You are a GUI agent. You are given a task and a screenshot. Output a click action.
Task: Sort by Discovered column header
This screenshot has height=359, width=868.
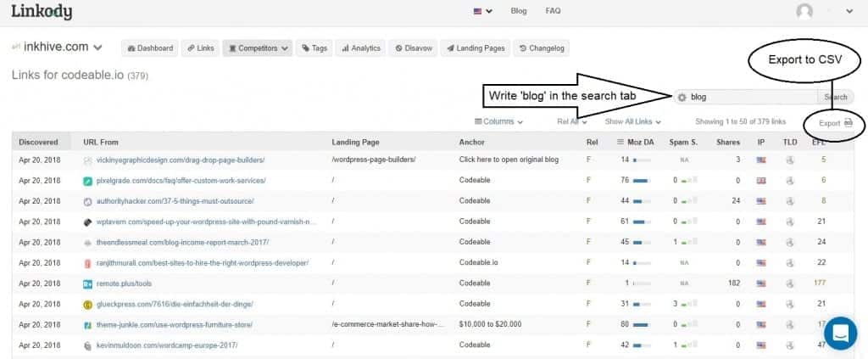pyautogui.click(x=38, y=142)
